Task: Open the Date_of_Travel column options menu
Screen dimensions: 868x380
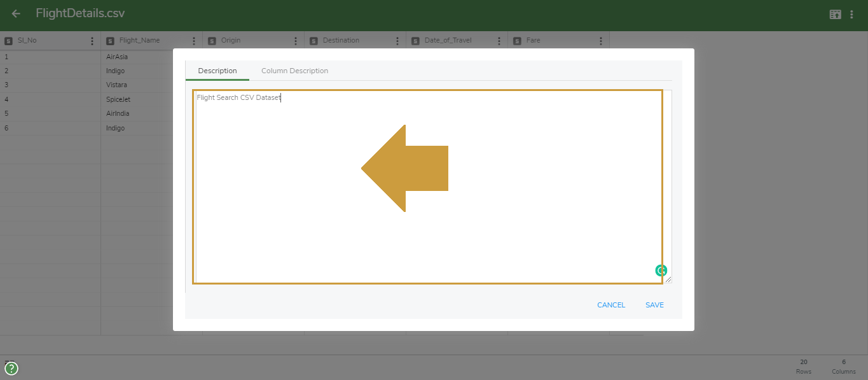Action: tap(499, 40)
